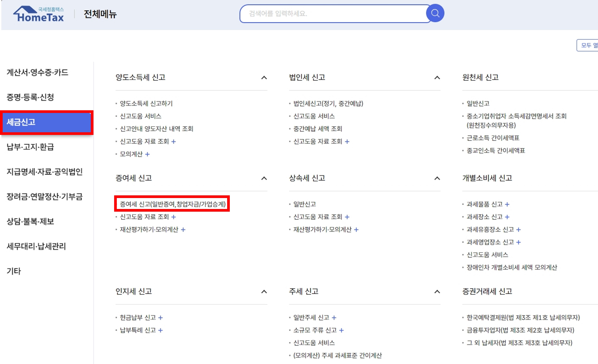This screenshot has width=598, height=364.
Task: Click the magnifier search icon
Action: click(x=435, y=13)
